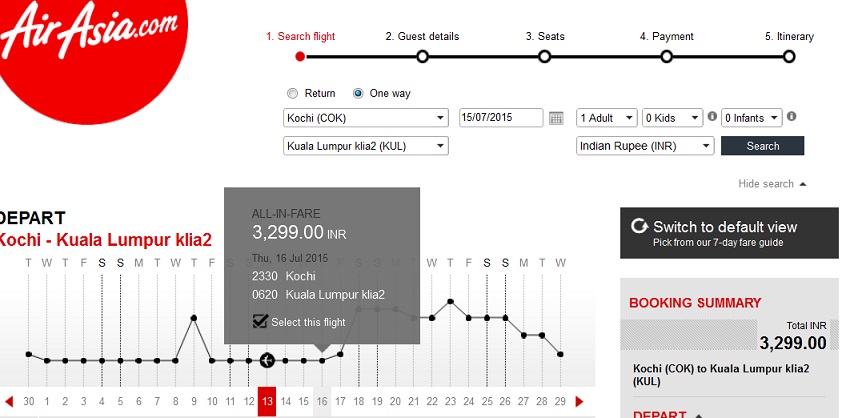Click step 1 Search flight
Screen dimensions: 842x418
pyautogui.click(x=300, y=37)
